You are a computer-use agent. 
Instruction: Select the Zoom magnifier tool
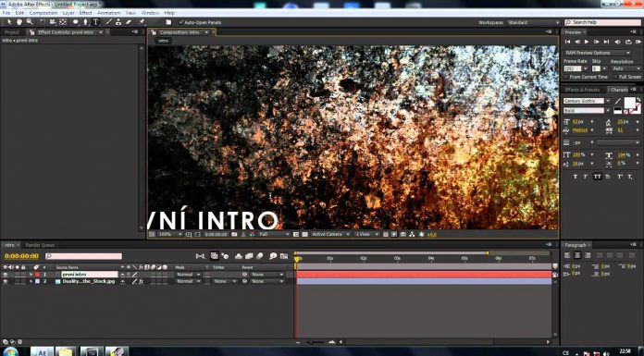[x=30, y=22]
